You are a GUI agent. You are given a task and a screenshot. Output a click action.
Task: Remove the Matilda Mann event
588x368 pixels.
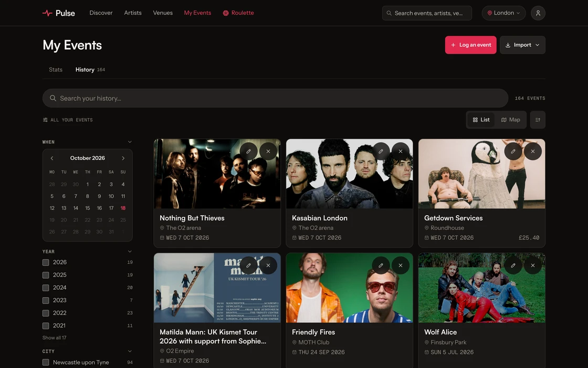point(268,265)
